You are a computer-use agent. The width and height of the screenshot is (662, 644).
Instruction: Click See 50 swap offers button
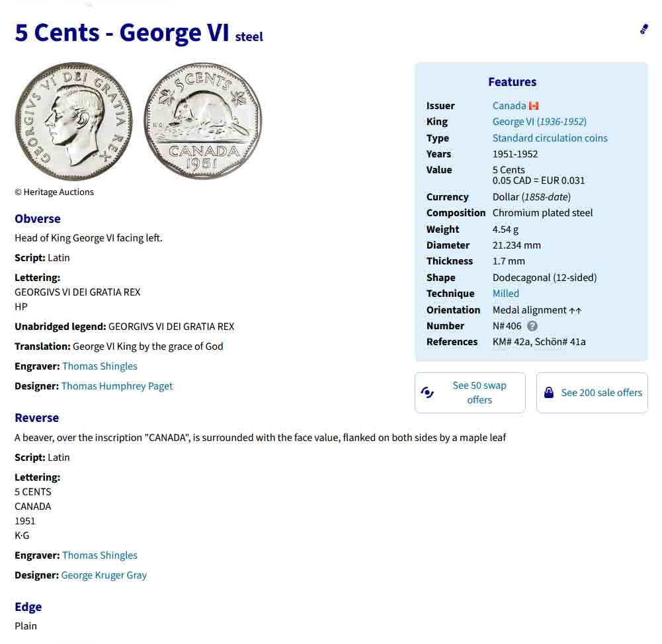point(479,393)
